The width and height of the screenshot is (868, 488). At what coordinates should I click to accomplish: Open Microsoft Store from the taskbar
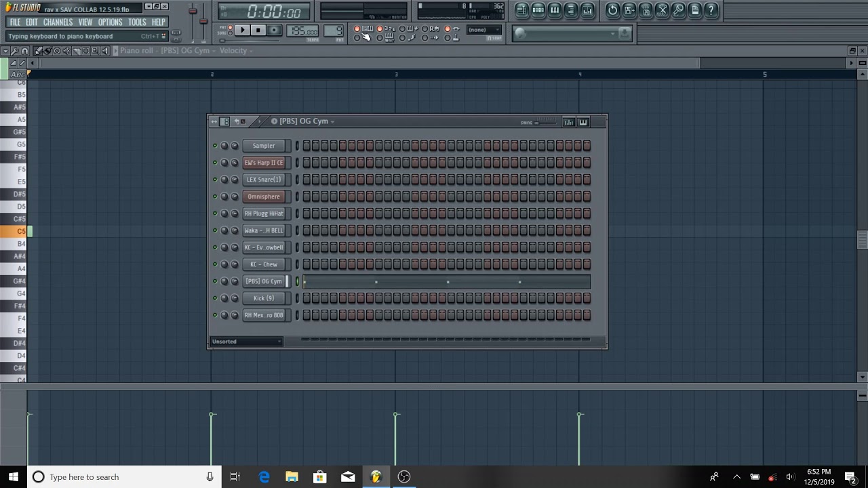coord(319,476)
